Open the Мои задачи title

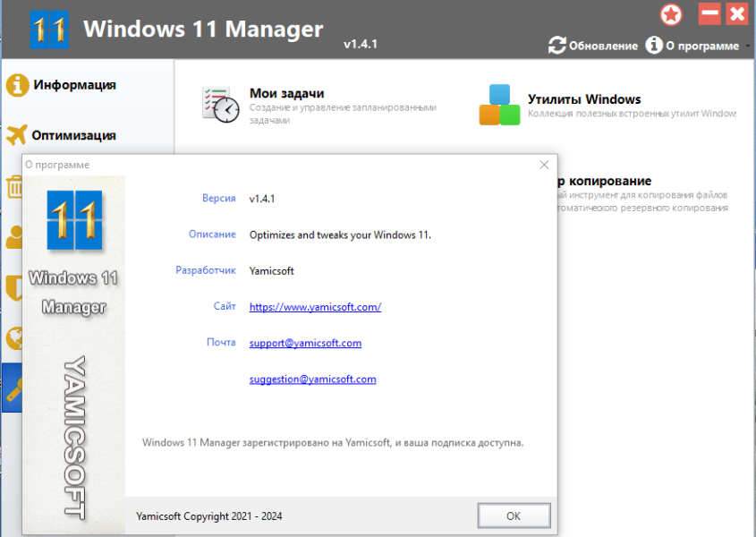click(287, 93)
